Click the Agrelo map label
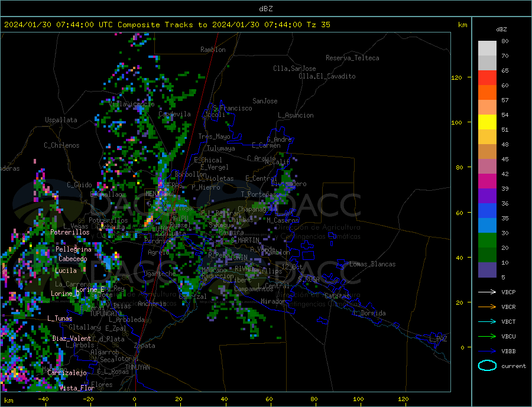 [x=158, y=253]
